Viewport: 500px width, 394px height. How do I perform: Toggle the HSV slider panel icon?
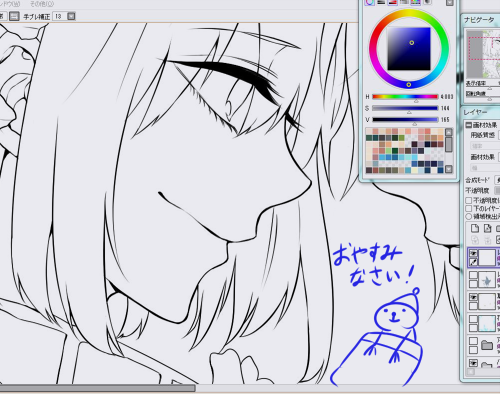click(x=393, y=2)
